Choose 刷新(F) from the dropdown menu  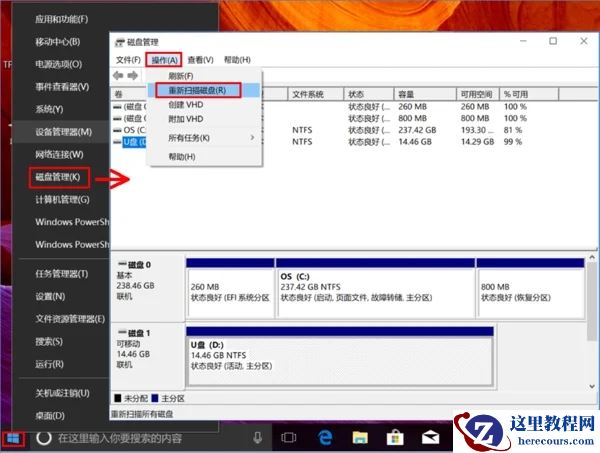[205, 76]
